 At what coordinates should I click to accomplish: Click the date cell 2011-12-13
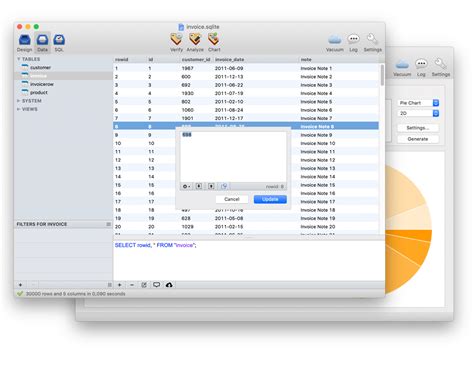point(229,77)
